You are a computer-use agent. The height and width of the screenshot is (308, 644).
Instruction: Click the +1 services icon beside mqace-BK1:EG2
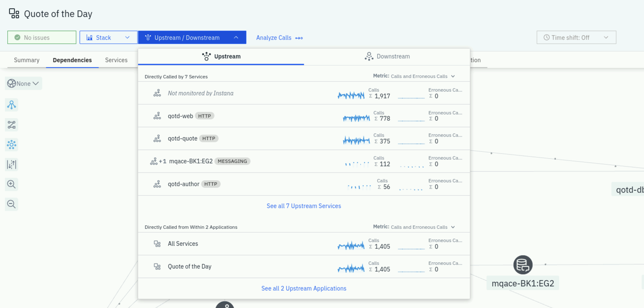[x=158, y=161]
